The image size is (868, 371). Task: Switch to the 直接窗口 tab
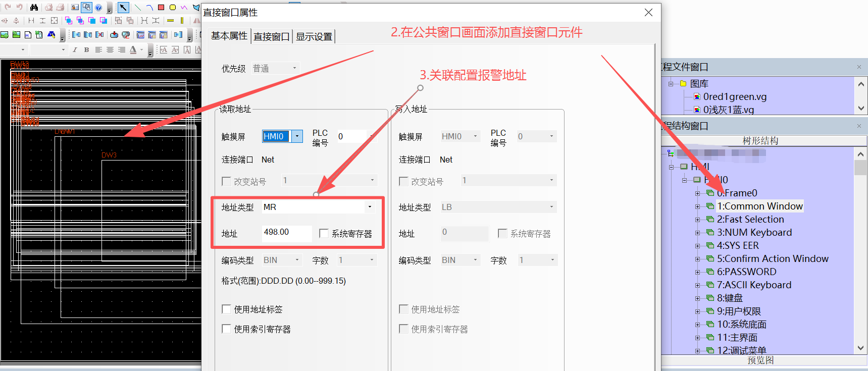tap(271, 36)
